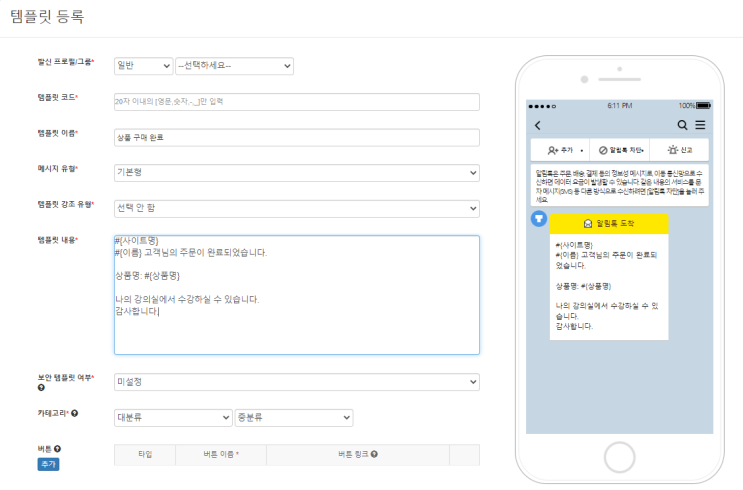Open the 대분류 category dropdown
This screenshot has width=743, height=490.
(173, 417)
